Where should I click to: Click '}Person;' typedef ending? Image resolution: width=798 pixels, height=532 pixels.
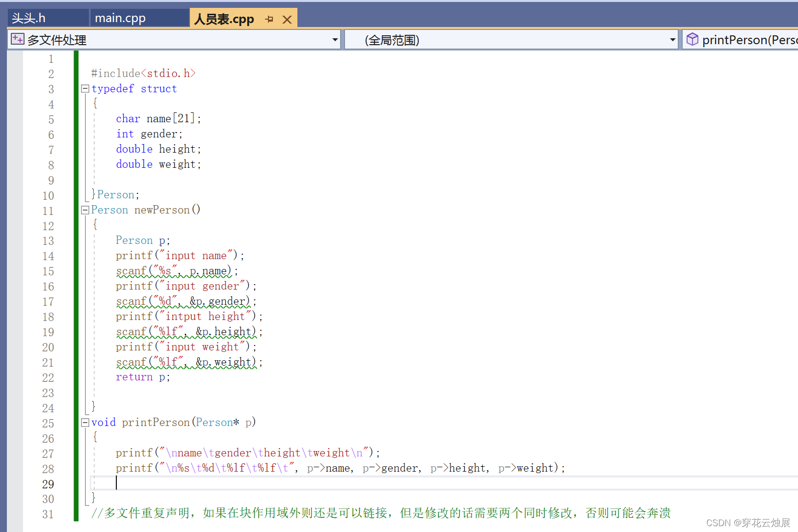tap(115, 195)
